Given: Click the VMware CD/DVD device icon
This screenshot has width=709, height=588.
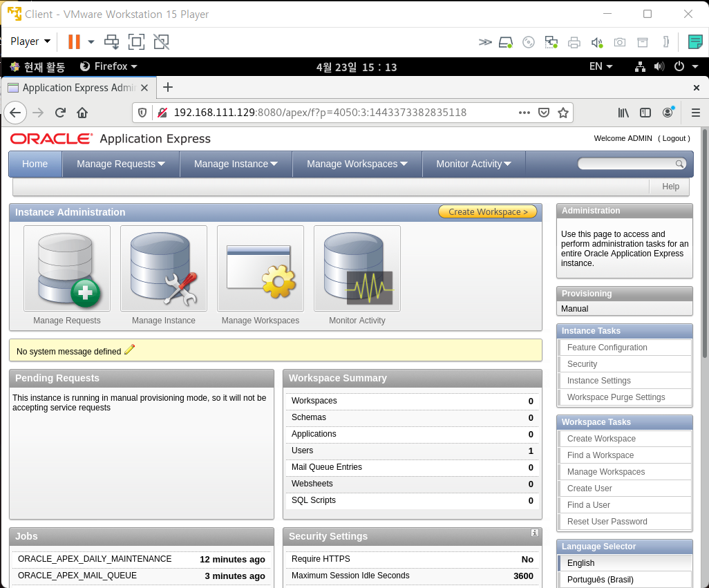Looking at the screenshot, I should tap(528, 42).
